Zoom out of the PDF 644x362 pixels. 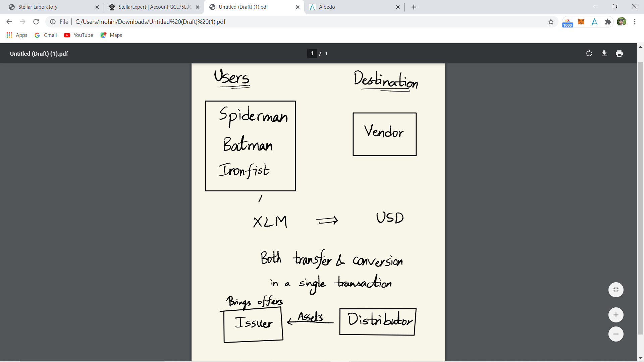click(x=616, y=334)
